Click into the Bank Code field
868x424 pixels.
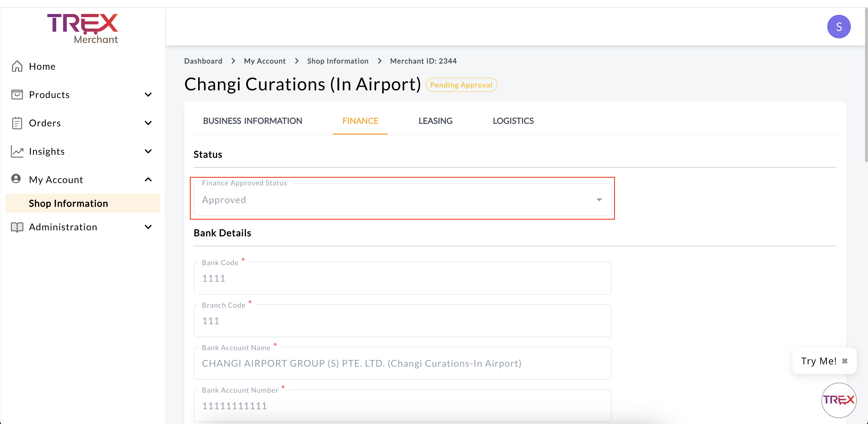coord(402,278)
